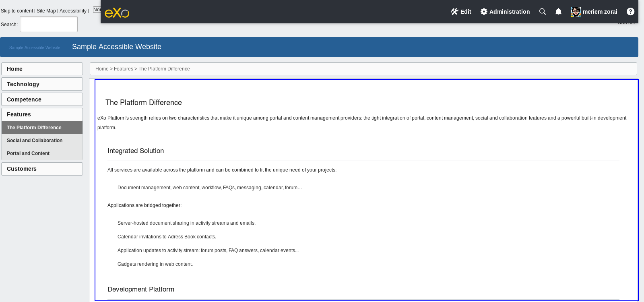Click small Sample Accessible Website banner link
The image size is (644, 302).
point(35,48)
